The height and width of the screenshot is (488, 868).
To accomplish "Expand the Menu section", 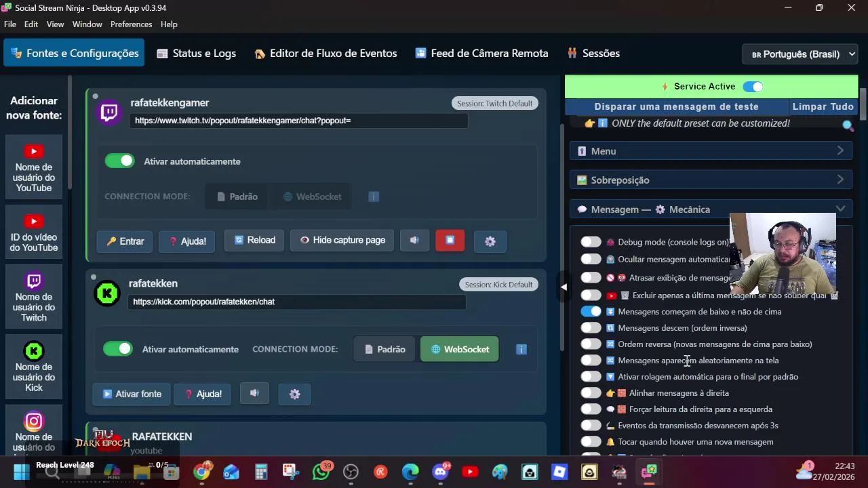I will click(711, 151).
